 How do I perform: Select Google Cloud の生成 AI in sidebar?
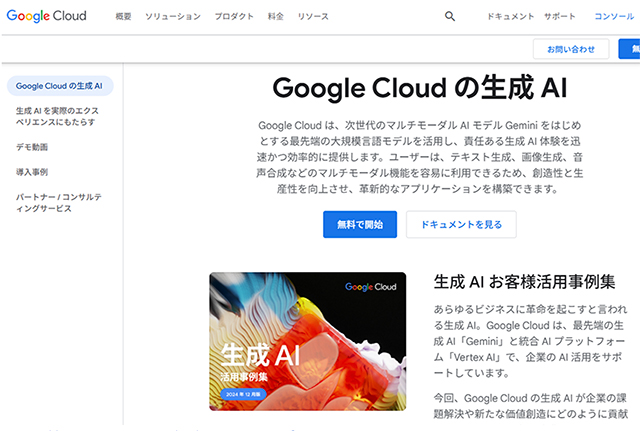click(60, 86)
